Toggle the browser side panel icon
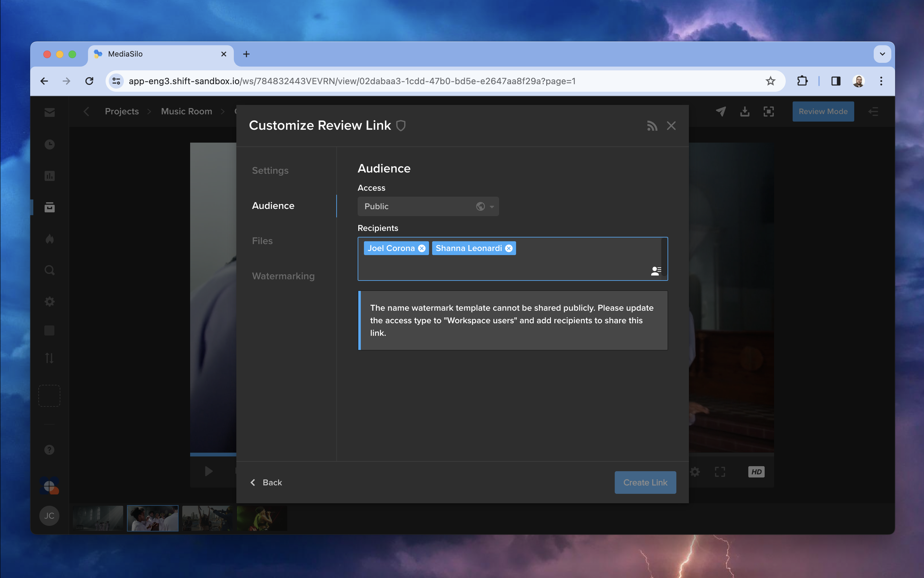 tap(836, 81)
